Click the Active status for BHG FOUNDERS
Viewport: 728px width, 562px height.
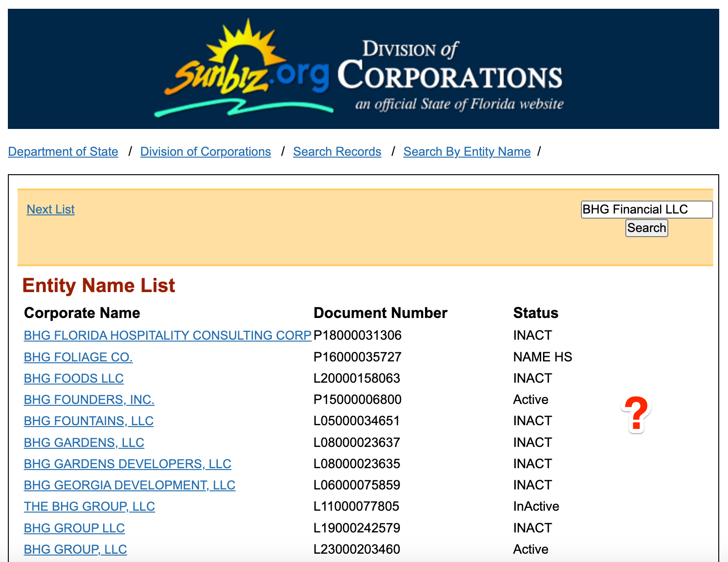pyautogui.click(x=531, y=399)
